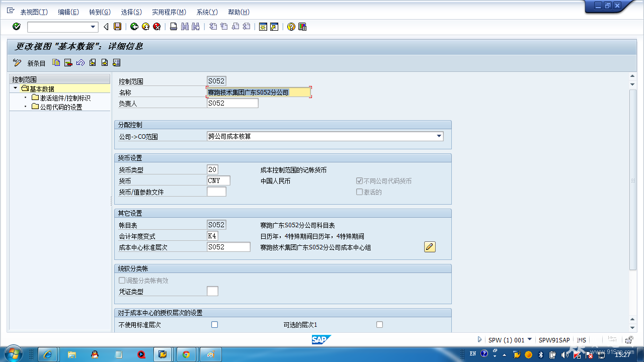Image resolution: width=644 pixels, height=362 pixels.
Task: Toggle the 不同公司代码货币 checkbox
Action: tap(359, 181)
